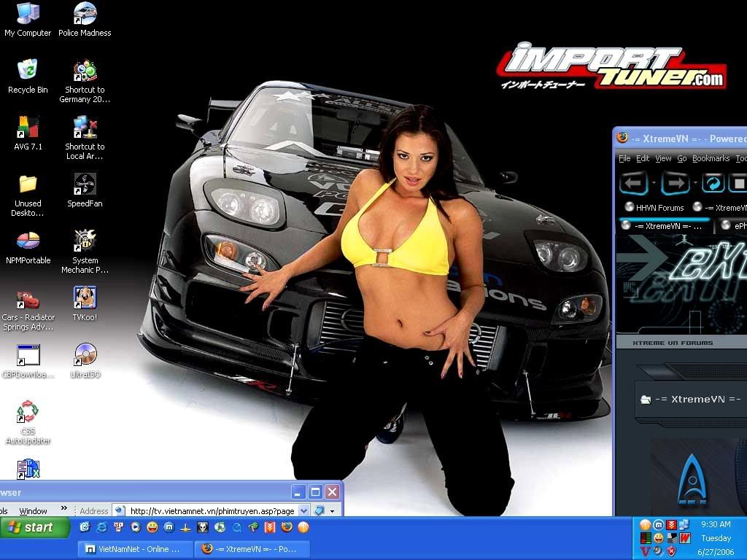Switch to the -= XtremeVN =- browser tab
Image resolution: width=747 pixels, height=560 pixels.
click(x=662, y=226)
